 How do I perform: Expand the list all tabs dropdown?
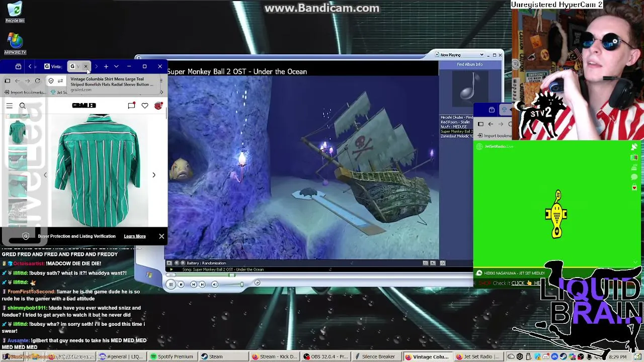(116, 66)
